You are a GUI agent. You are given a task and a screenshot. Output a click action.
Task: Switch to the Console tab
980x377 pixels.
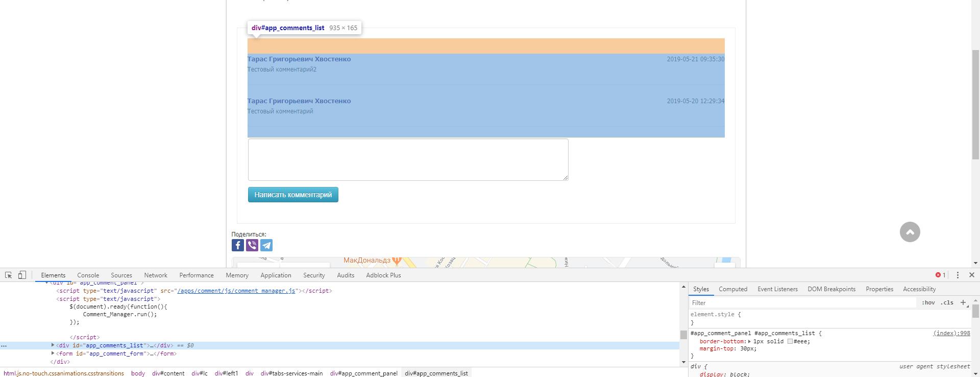(x=88, y=275)
